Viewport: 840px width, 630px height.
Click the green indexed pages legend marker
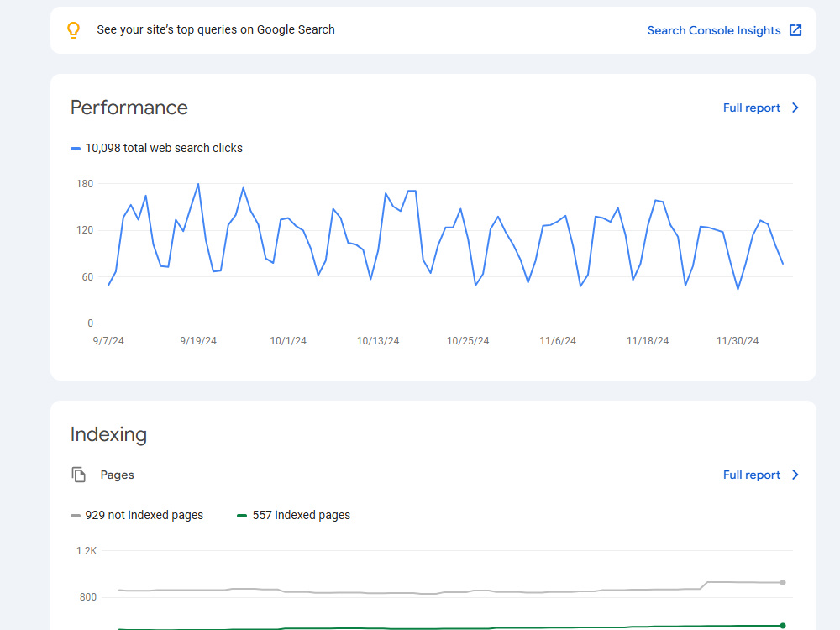(242, 516)
